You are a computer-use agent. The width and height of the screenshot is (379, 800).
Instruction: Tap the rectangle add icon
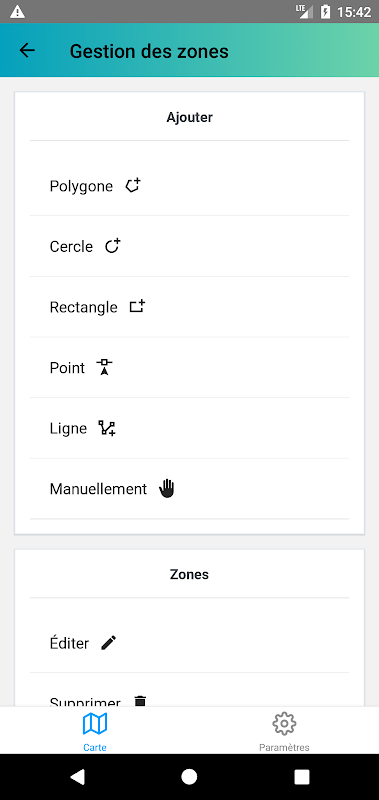(137, 307)
